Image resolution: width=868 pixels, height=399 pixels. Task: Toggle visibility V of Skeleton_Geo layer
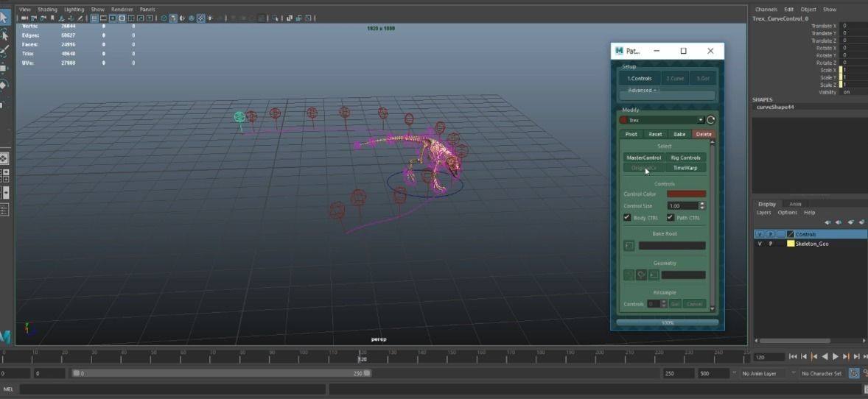[760, 244]
